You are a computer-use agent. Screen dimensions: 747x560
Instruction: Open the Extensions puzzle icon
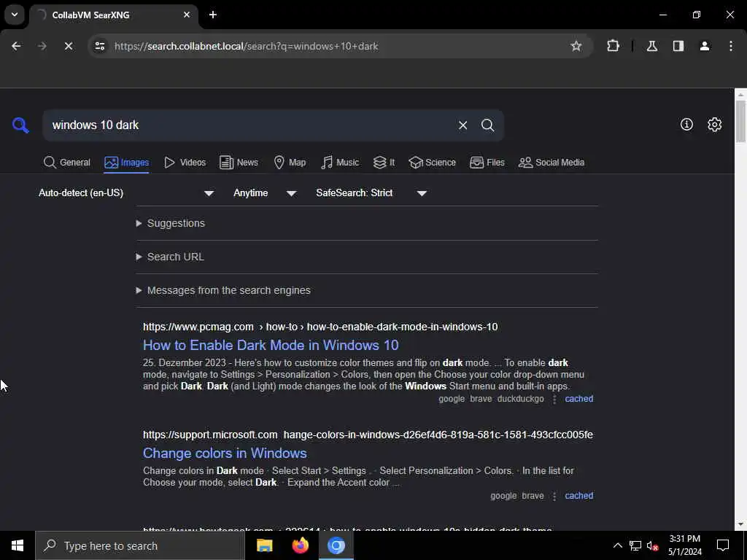(613, 46)
